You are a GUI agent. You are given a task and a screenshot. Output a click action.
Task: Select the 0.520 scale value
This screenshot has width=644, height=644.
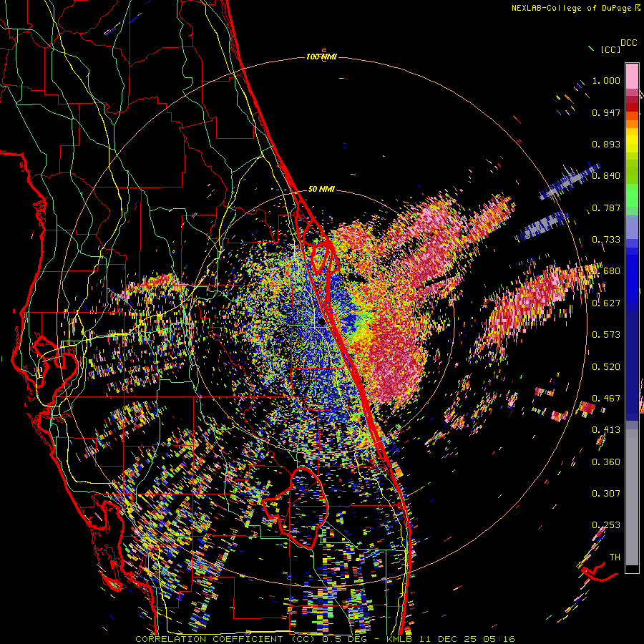(606, 367)
